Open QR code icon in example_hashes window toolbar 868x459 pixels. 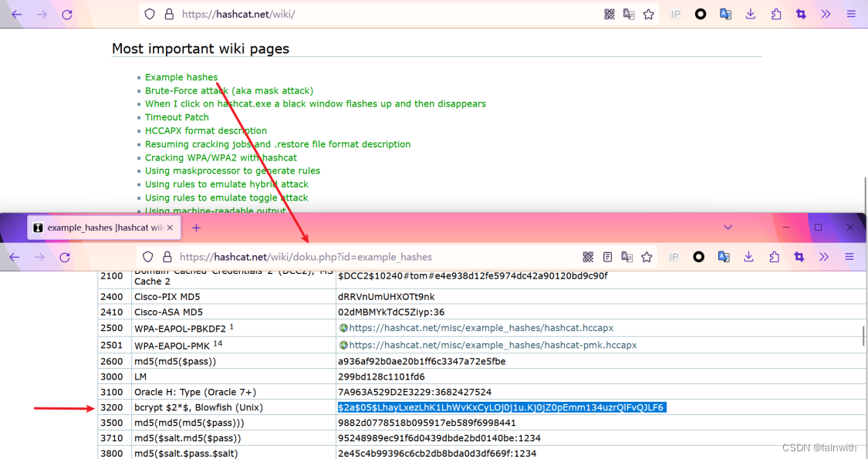pyautogui.click(x=588, y=257)
